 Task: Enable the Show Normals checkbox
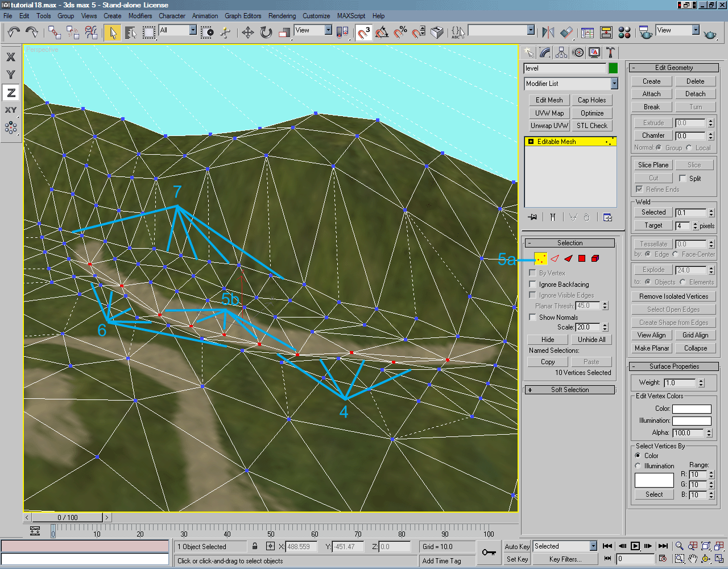[532, 318]
